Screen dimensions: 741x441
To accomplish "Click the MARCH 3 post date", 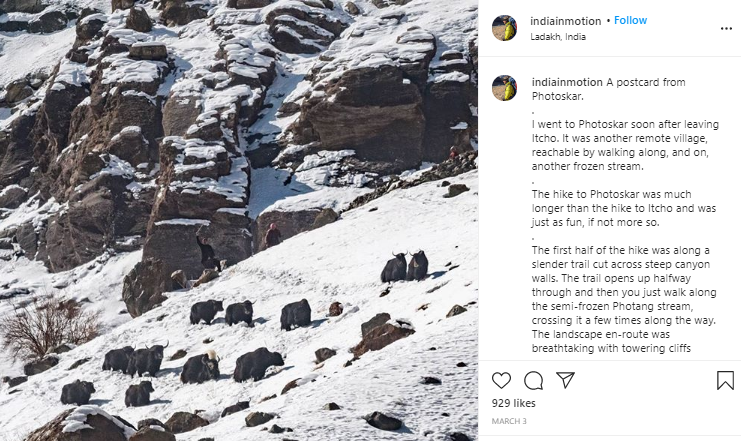I will [x=508, y=421].
